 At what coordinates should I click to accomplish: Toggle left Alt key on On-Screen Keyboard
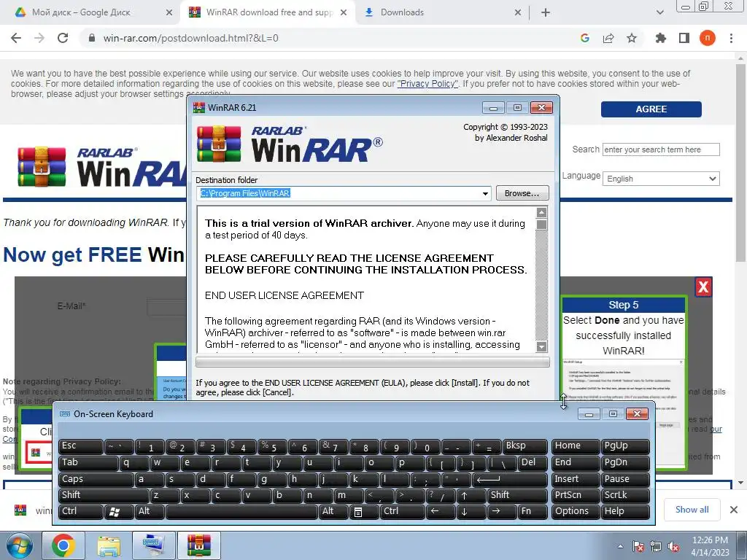[x=150, y=511]
